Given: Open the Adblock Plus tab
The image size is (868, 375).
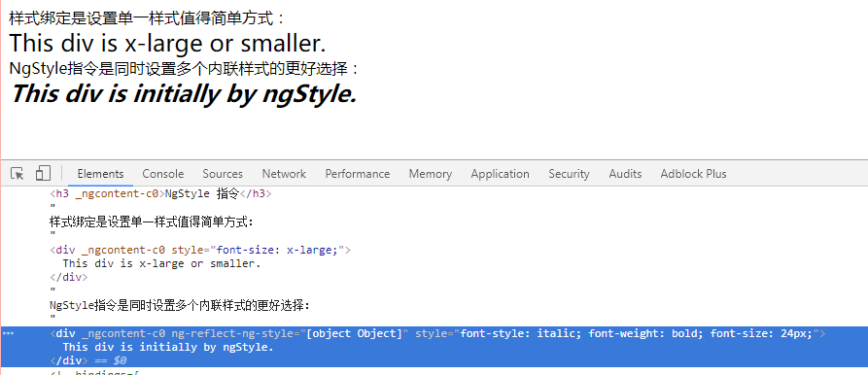Looking at the screenshot, I should (693, 174).
